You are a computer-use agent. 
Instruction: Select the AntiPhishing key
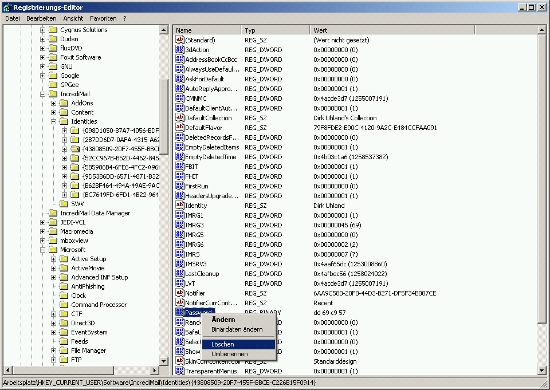88,286
